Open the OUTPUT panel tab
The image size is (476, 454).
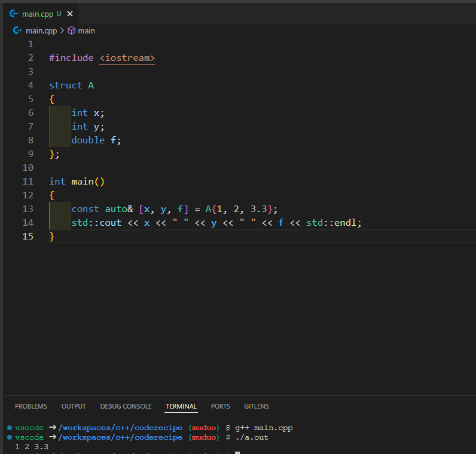tap(74, 406)
